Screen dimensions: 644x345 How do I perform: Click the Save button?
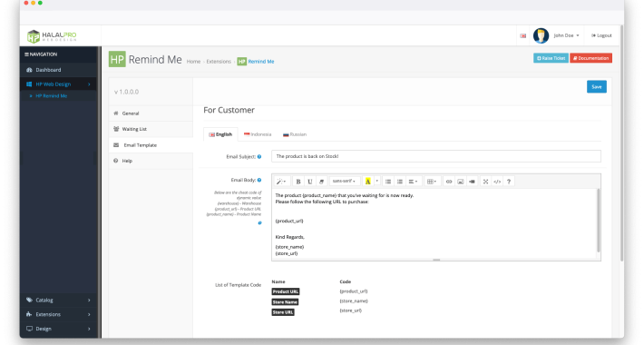coord(596,87)
